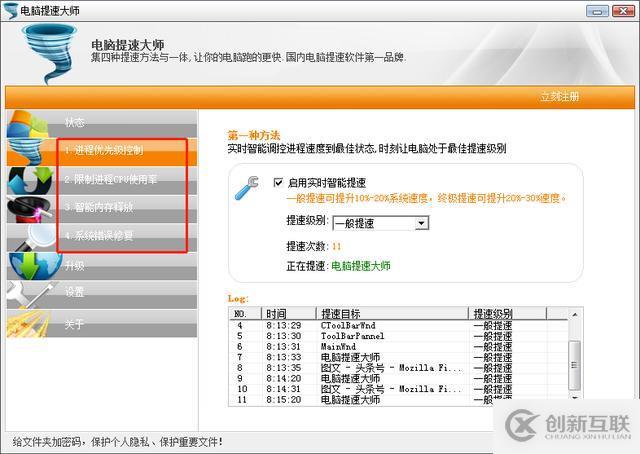This screenshot has height=454, width=640.
Task: Open the 升级 sidebar tab
Action: click(102, 266)
